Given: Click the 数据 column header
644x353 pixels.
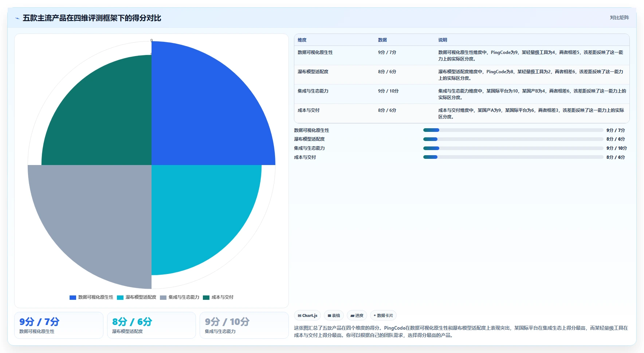Looking at the screenshot, I should click(x=382, y=40).
